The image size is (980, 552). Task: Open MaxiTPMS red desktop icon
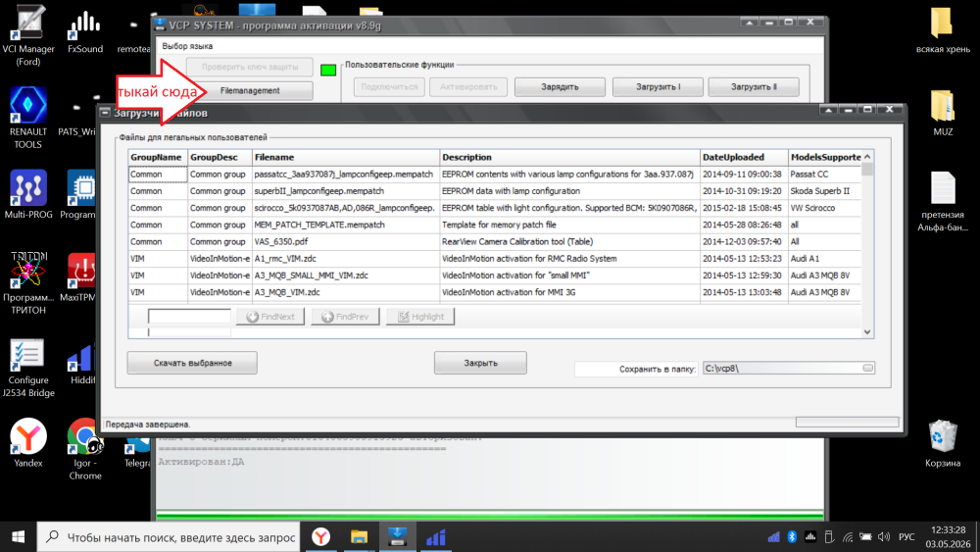(80, 277)
